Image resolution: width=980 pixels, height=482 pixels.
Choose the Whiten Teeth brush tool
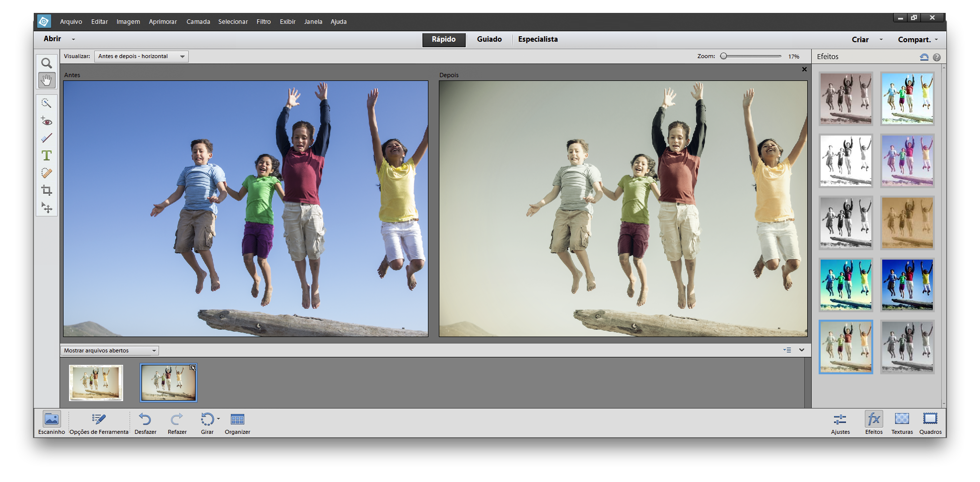pyautogui.click(x=47, y=138)
